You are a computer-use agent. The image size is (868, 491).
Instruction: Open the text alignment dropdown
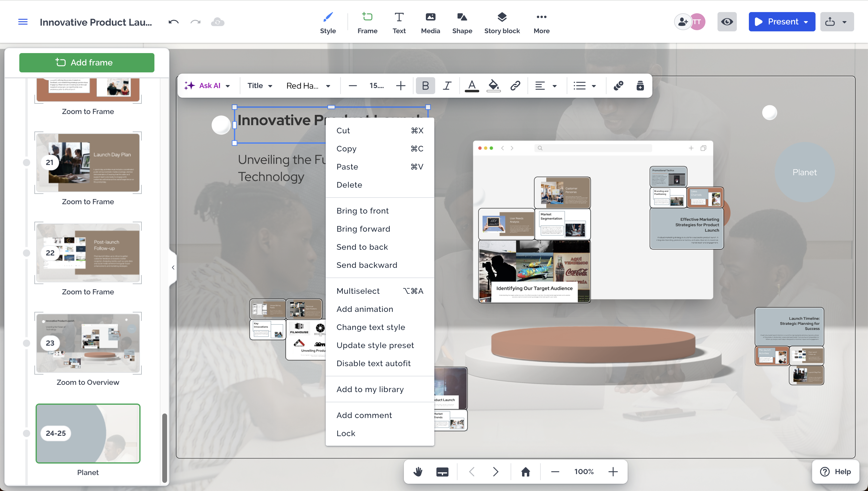point(546,86)
